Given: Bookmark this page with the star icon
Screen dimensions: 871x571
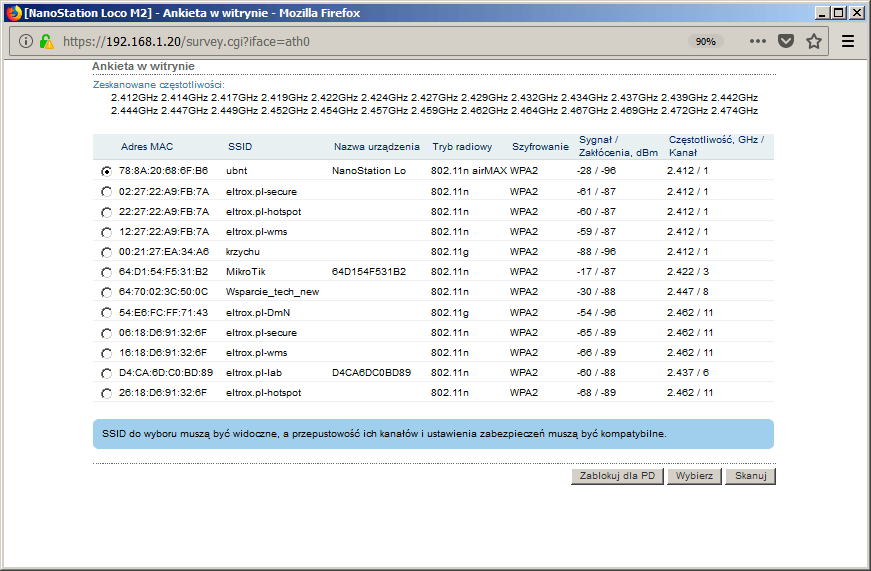Looking at the screenshot, I should [814, 42].
